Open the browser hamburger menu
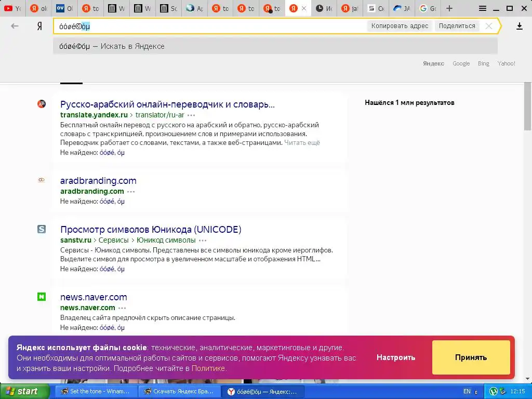Image resolution: width=532 pixels, height=399 pixels. (x=483, y=8)
